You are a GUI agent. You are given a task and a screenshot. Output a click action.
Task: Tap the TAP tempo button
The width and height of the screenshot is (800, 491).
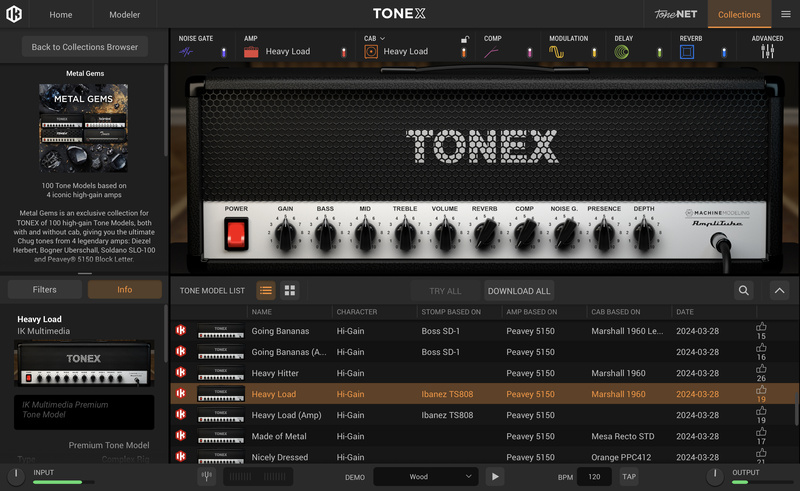[x=629, y=477]
